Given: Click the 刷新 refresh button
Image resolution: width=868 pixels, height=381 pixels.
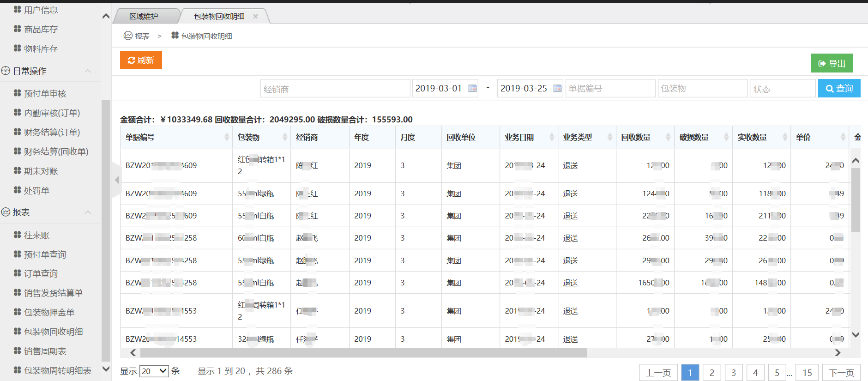Looking at the screenshot, I should 141,60.
